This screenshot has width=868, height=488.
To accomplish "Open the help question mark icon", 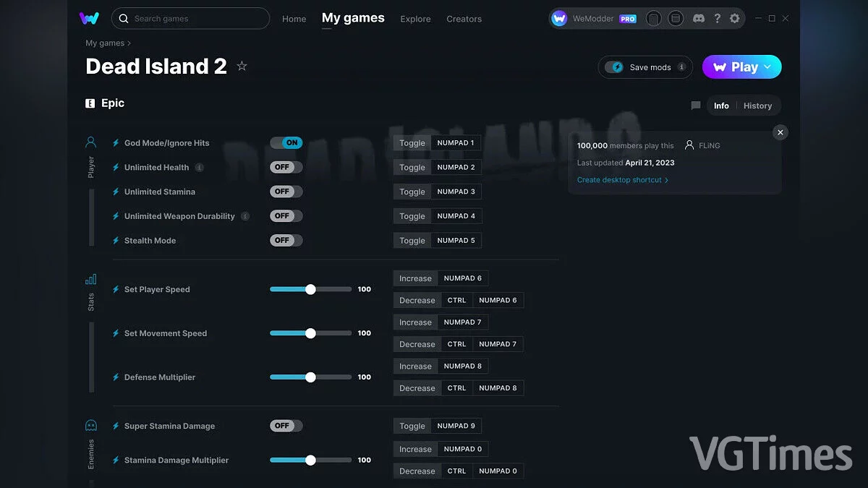I will [717, 19].
